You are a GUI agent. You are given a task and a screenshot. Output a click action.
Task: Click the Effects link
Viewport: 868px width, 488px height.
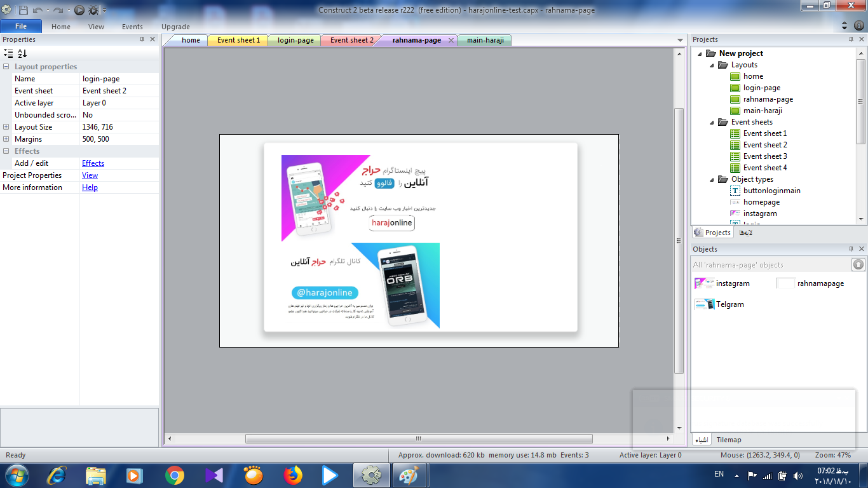(93, 163)
